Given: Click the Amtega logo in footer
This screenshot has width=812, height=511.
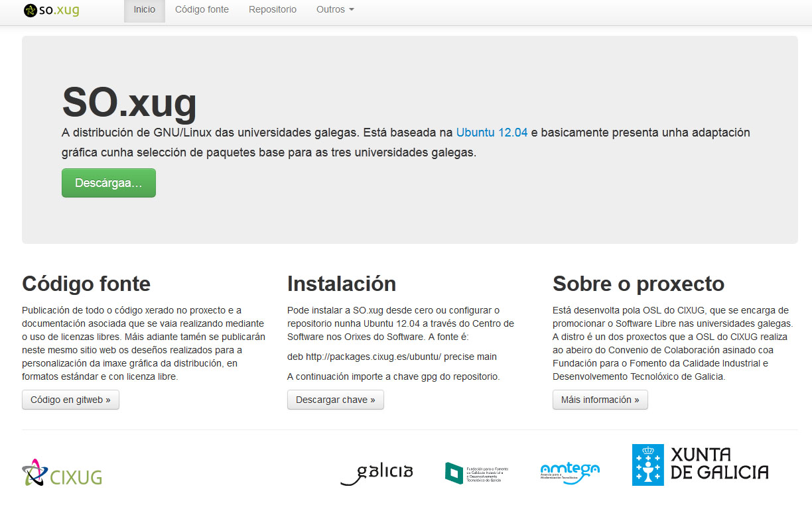Looking at the screenshot, I should (570, 473).
